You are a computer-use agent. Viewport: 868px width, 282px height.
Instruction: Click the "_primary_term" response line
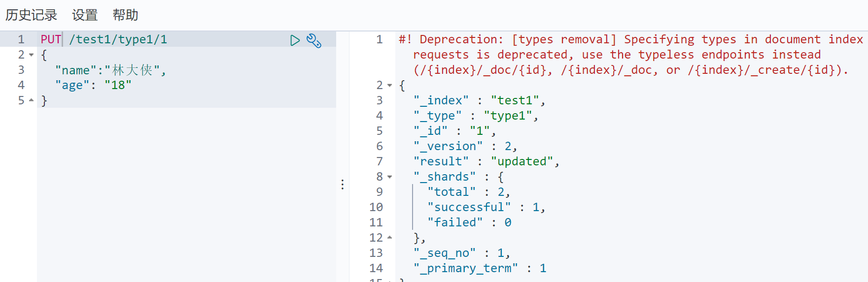point(480,268)
